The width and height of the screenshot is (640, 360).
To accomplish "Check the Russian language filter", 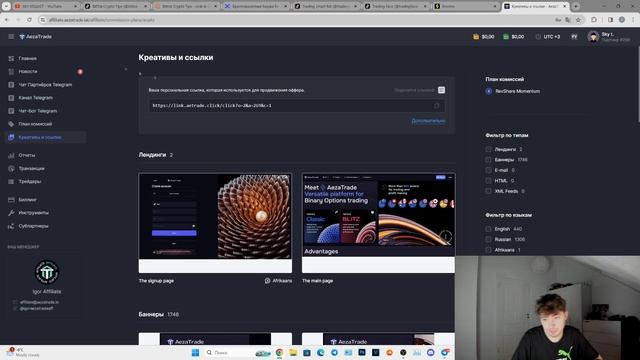I will point(488,240).
